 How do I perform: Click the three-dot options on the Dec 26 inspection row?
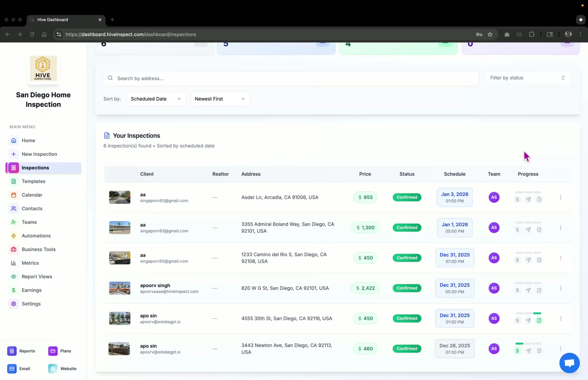561,348
